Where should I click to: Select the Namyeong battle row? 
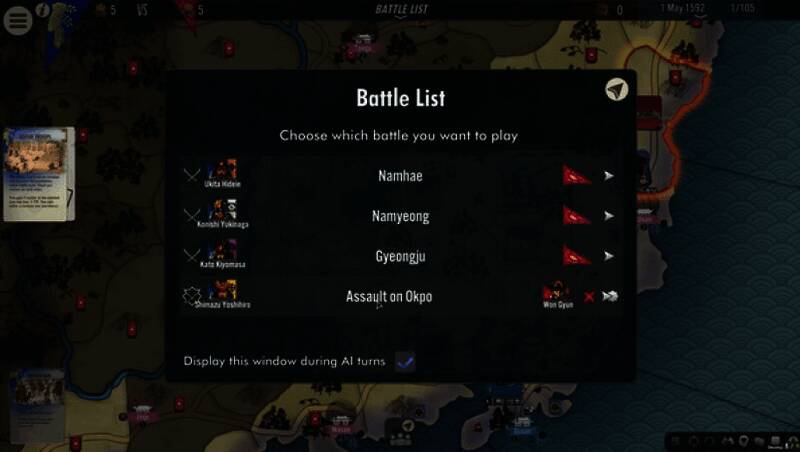click(x=401, y=216)
